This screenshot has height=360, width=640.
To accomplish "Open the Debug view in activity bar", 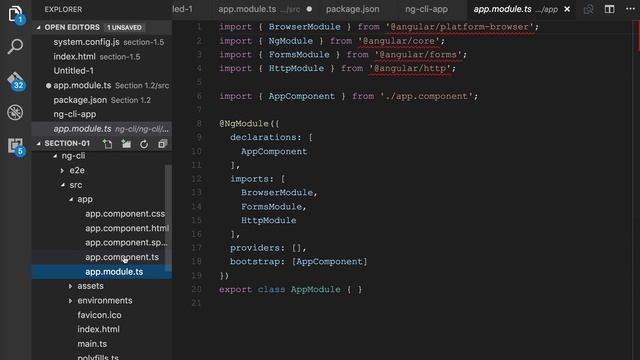I will point(15,113).
